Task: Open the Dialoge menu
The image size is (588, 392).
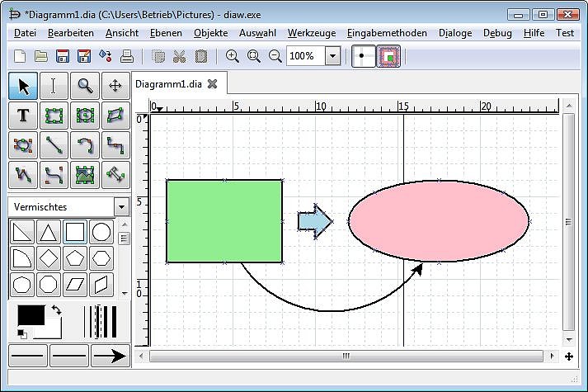Action: [x=455, y=33]
